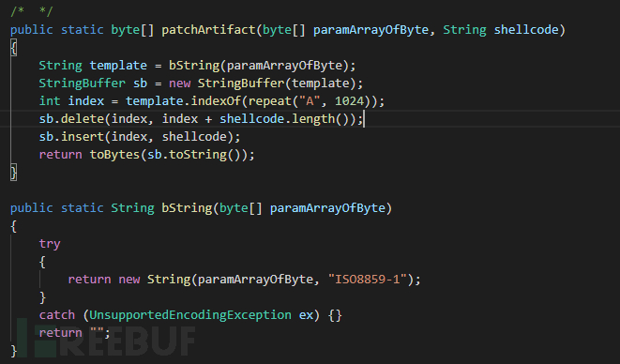The width and height of the screenshot is (620, 364).
Task: Click the catch keyword
Action: 57,315
